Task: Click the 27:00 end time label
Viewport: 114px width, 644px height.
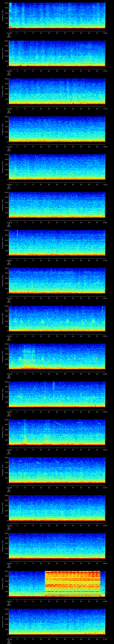Action: click(105, 488)
